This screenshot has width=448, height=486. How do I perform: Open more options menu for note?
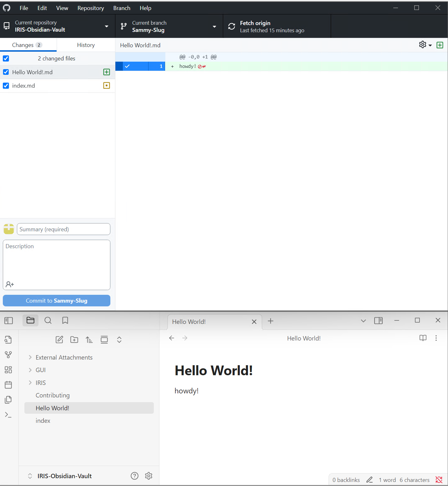[x=436, y=338]
